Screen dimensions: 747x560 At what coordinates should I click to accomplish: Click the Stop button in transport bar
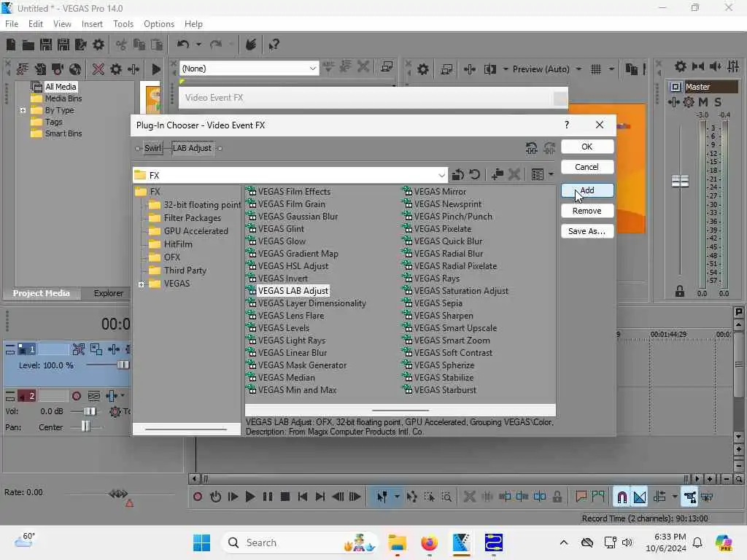(285, 497)
